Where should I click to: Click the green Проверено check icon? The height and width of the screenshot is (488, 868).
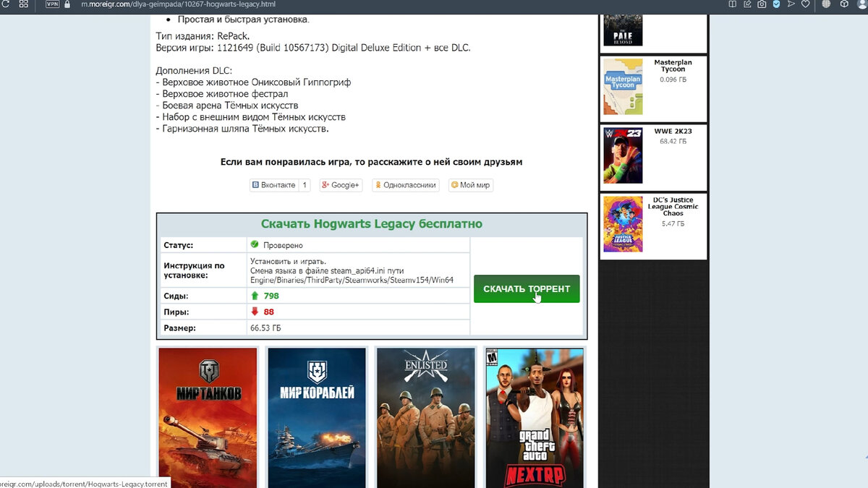tap(255, 244)
